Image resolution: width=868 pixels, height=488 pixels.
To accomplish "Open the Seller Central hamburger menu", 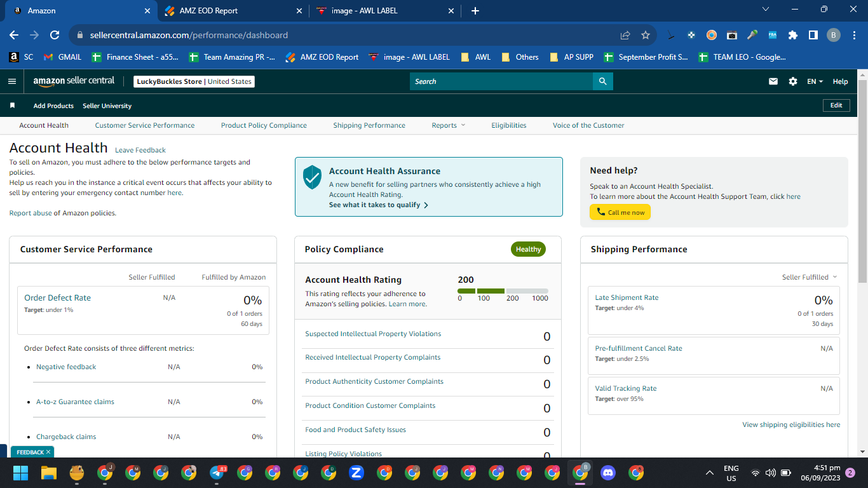I will (x=12, y=81).
